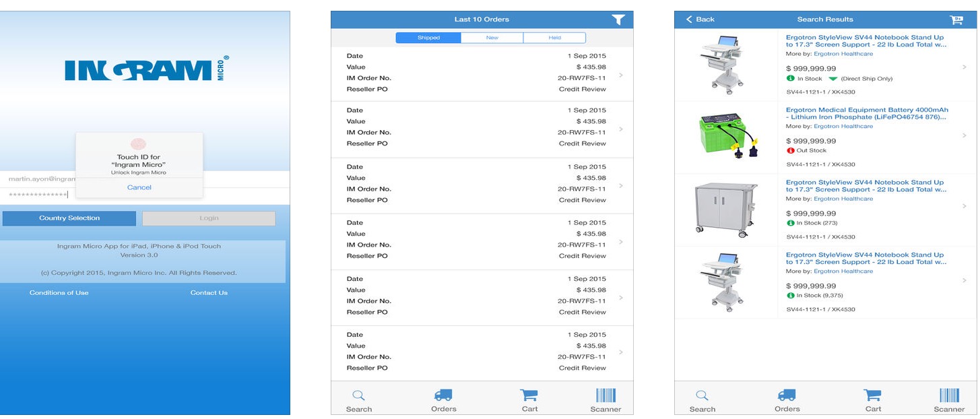Open the Orders icon in the bottom bar

tap(443, 396)
